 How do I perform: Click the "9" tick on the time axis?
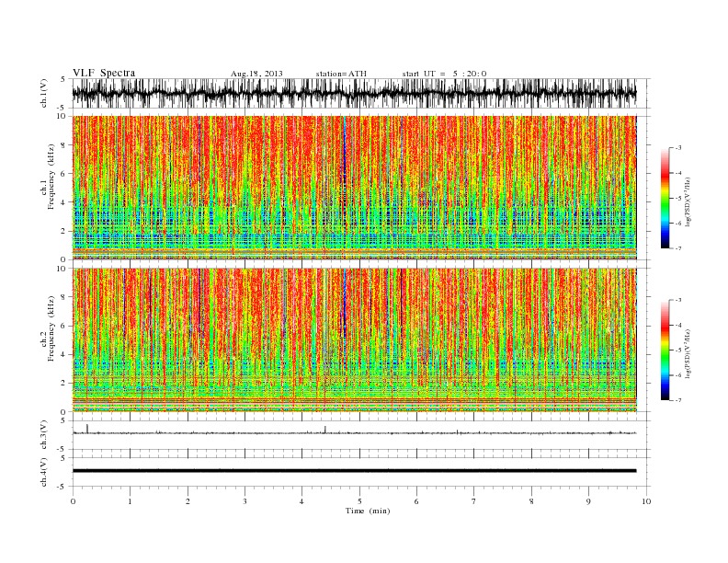(588, 501)
